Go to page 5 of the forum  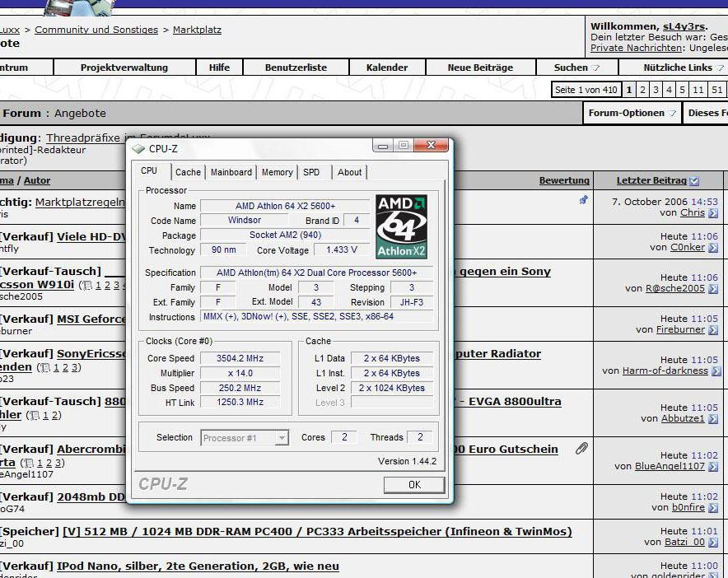pyautogui.click(x=682, y=90)
